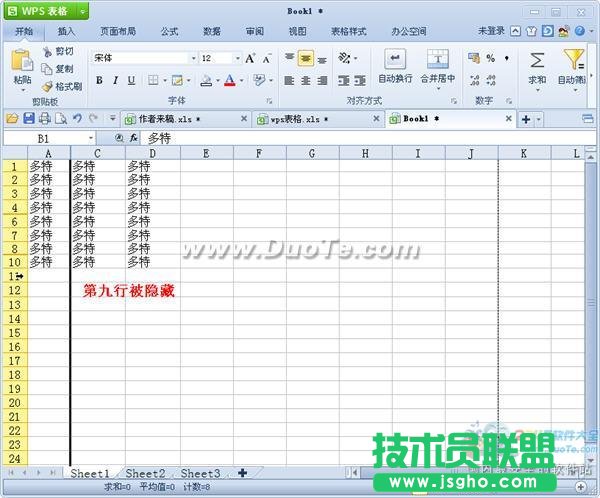Screen dimensions: 600x498
Task: Open the 插入 ribbon tab
Action: click(x=66, y=31)
